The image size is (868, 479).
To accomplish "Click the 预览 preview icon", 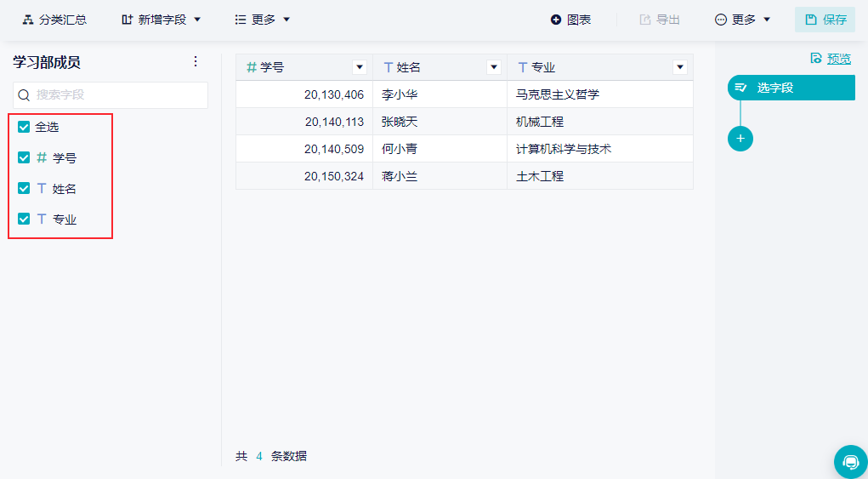I will tap(816, 59).
